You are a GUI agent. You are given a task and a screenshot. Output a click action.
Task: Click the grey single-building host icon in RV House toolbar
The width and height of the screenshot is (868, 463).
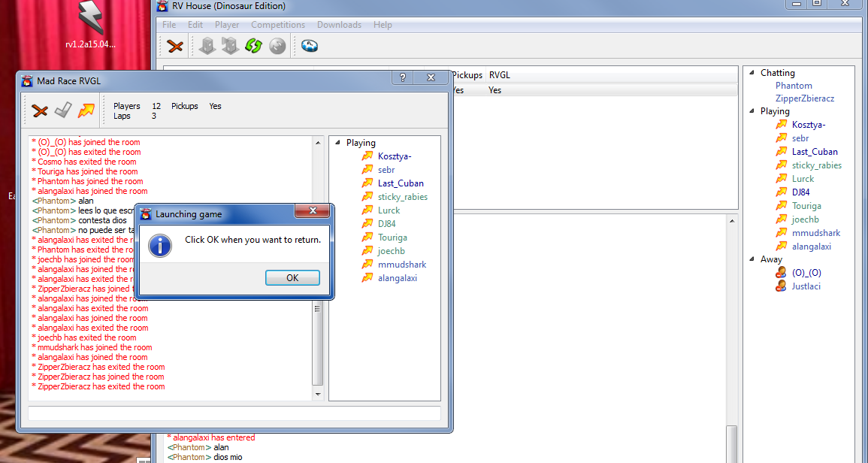pyautogui.click(x=207, y=46)
